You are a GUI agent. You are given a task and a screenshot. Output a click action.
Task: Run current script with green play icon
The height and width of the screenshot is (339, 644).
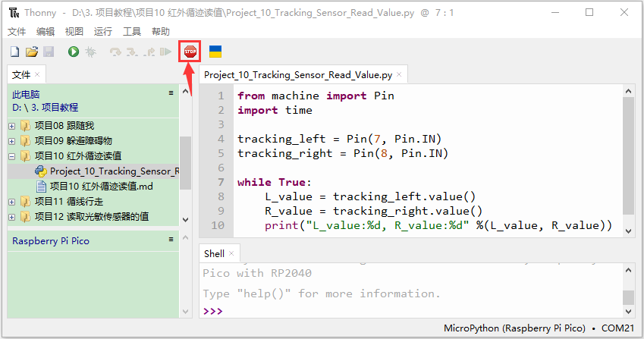74,52
